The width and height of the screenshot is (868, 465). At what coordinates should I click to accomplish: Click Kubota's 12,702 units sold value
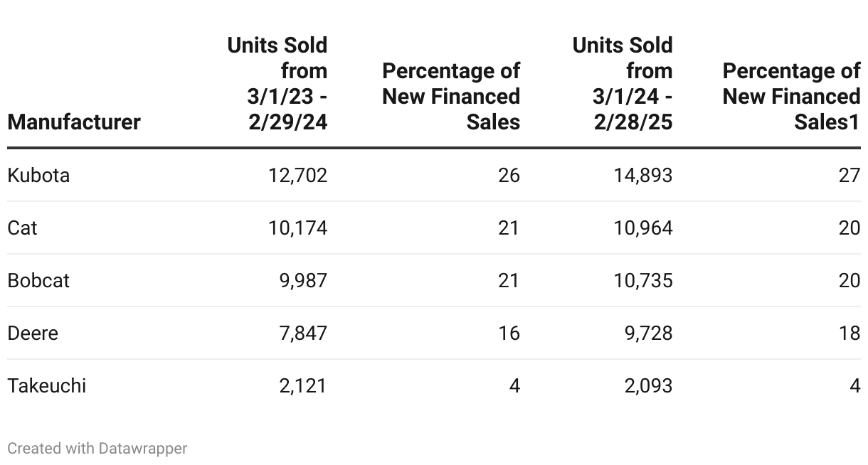pos(298,175)
